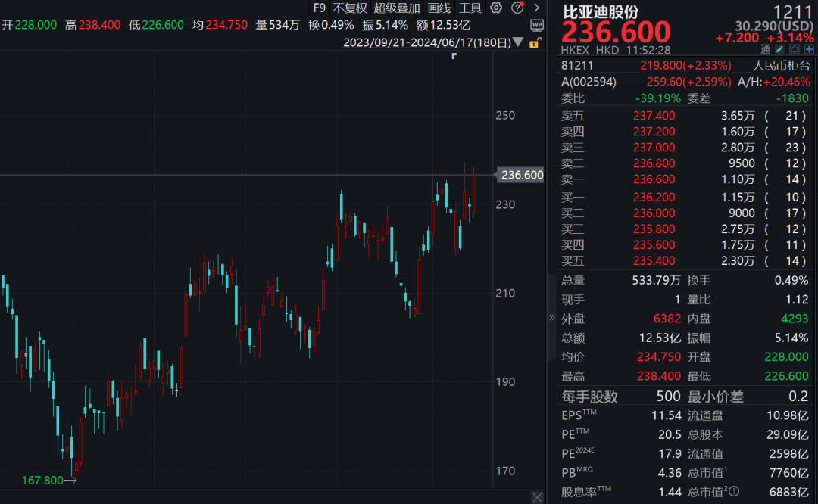Screen dimensions: 818x504
Task: Click the 超级叠加 overlay button
Action: [395, 8]
